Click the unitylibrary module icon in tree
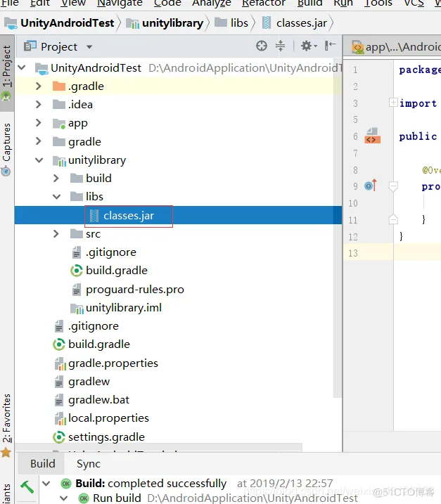 pyautogui.click(x=60, y=160)
